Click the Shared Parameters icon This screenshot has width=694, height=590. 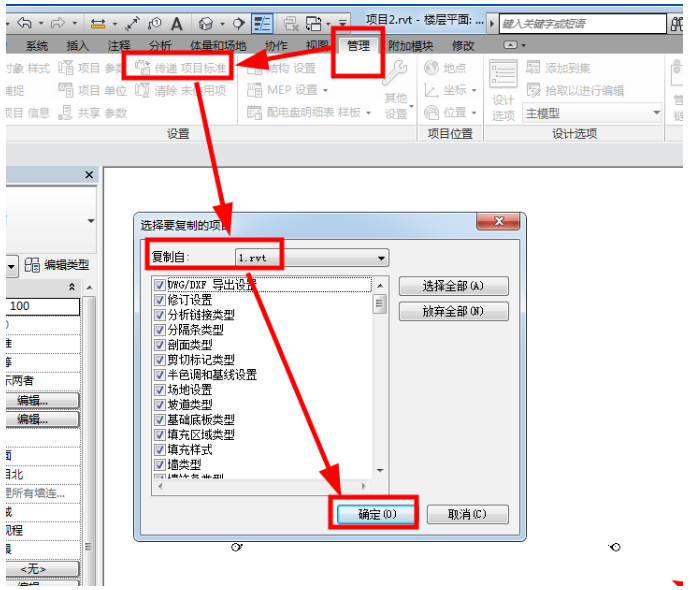click(66, 112)
